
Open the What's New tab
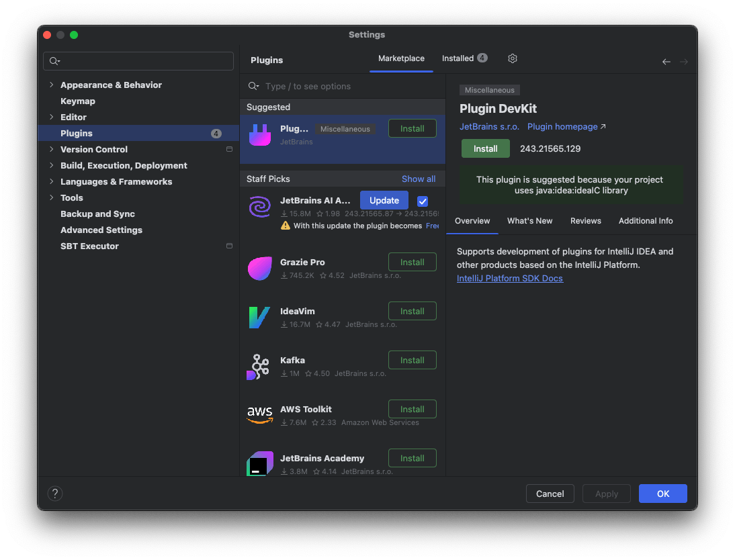[529, 221]
